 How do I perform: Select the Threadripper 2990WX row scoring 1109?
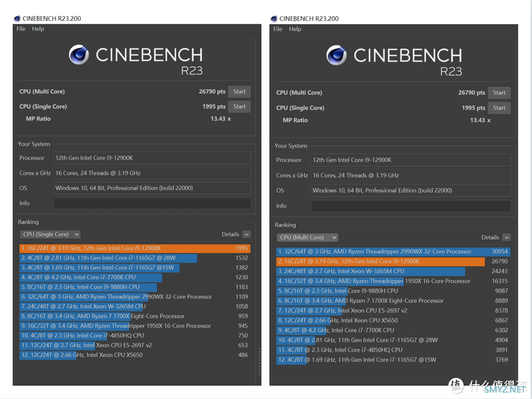click(x=135, y=297)
